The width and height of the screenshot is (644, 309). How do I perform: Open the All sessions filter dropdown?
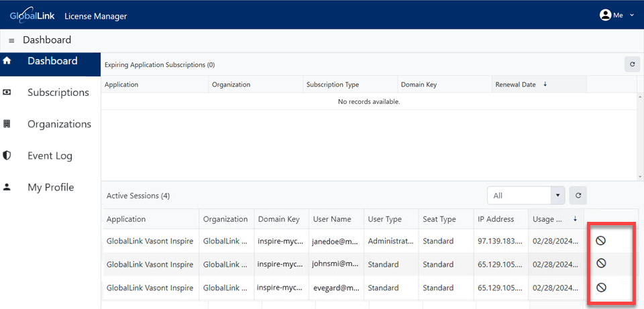(526, 196)
